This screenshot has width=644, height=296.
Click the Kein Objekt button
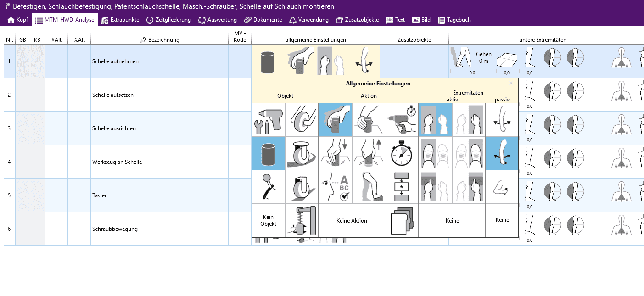[269, 220]
